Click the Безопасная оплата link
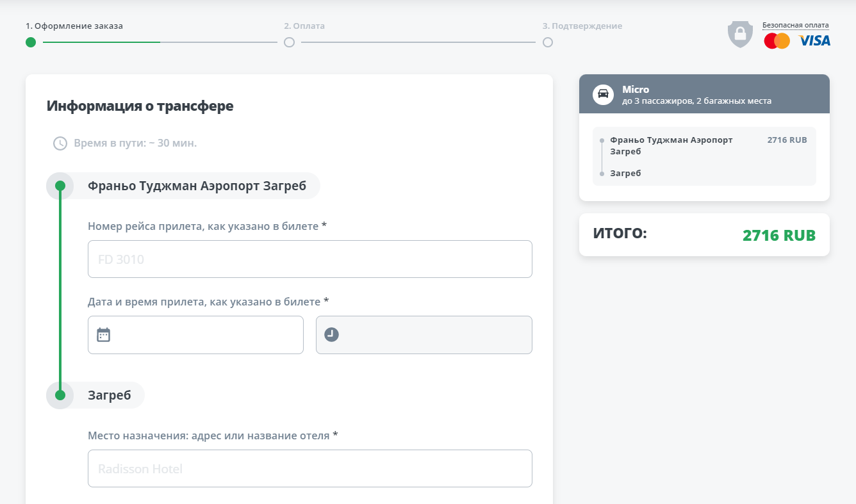 [795, 26]
